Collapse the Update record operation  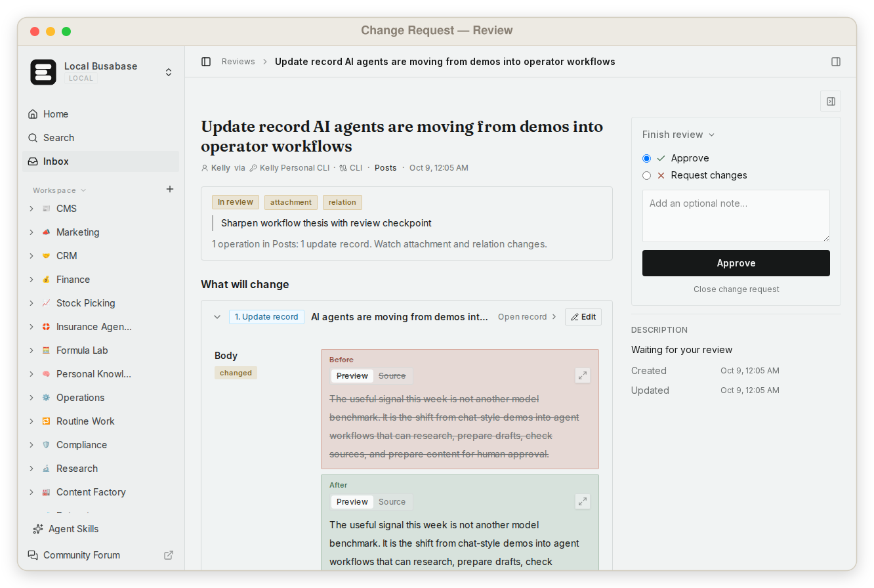point(217,317)
